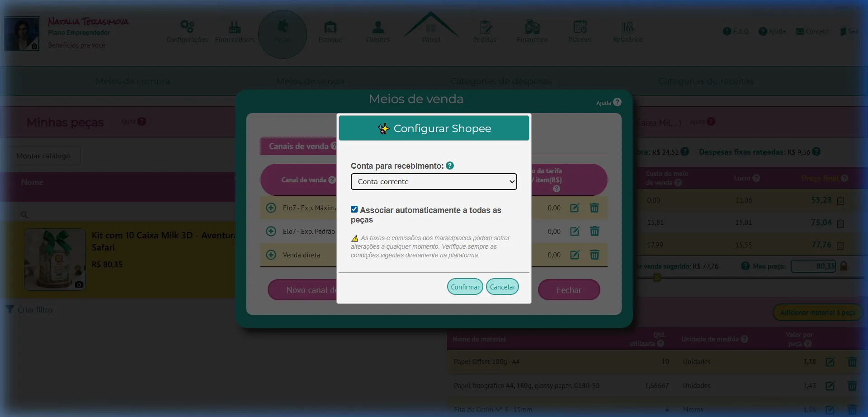Click the price slider handle
Viewport: 868px width, 417px height.
tap(657, 278)
